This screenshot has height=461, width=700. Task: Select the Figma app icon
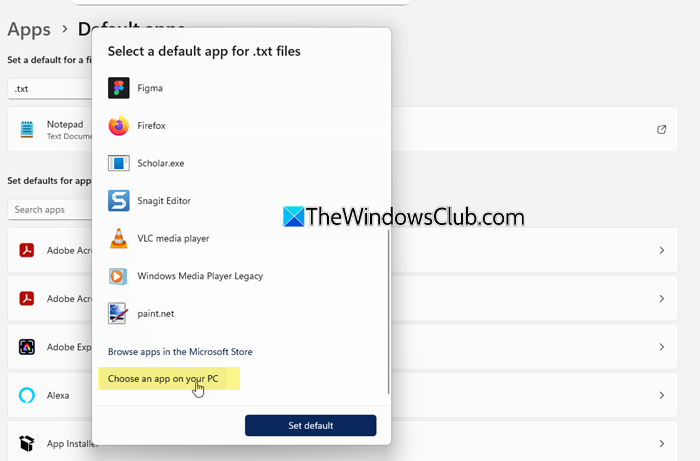[118, 88]
